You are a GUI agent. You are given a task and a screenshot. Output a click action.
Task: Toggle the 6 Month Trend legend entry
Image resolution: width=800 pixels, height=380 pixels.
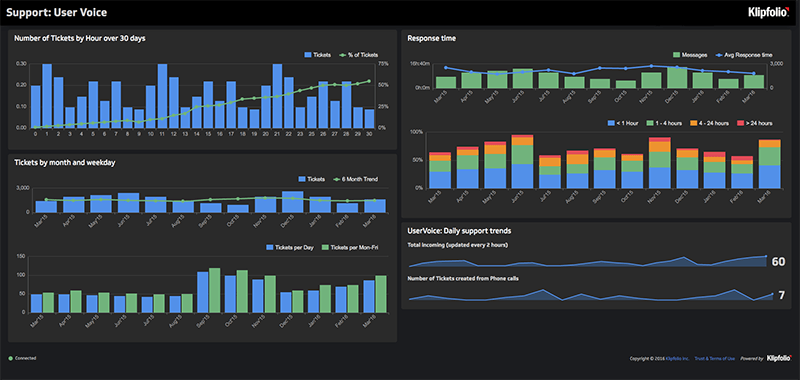click(x=356, y=179)
